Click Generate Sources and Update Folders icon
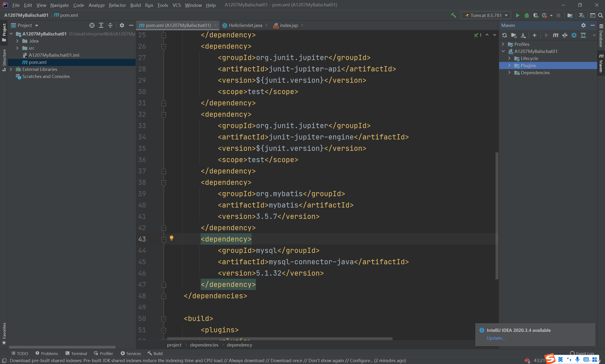 514,35
